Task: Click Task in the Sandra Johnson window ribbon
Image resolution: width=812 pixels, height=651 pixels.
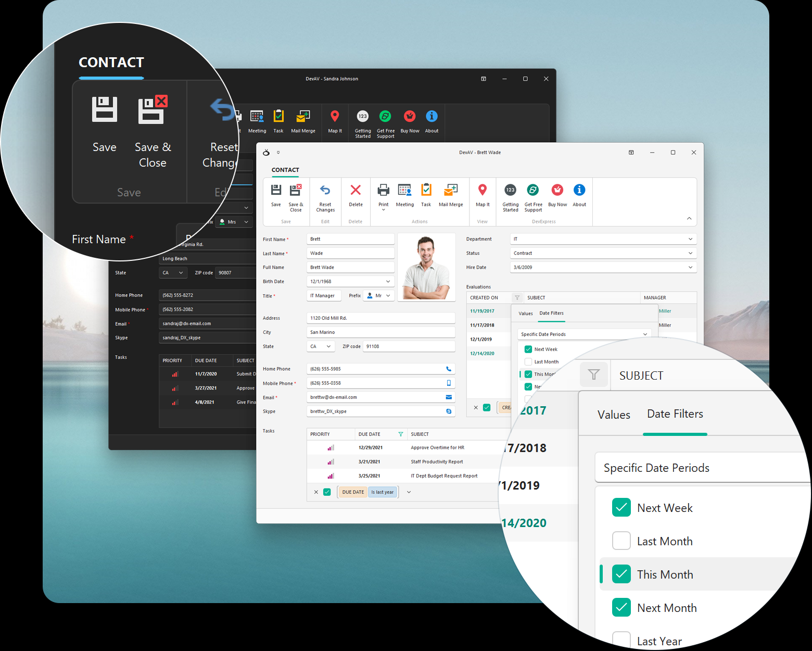Action: coord(278,122)
